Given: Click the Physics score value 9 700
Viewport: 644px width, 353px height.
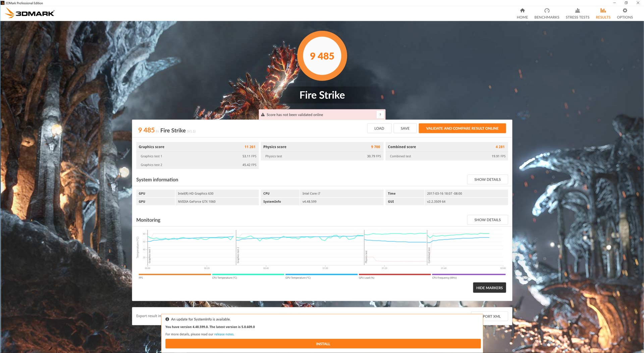Looking at the screenshot, I should [375, 147].
